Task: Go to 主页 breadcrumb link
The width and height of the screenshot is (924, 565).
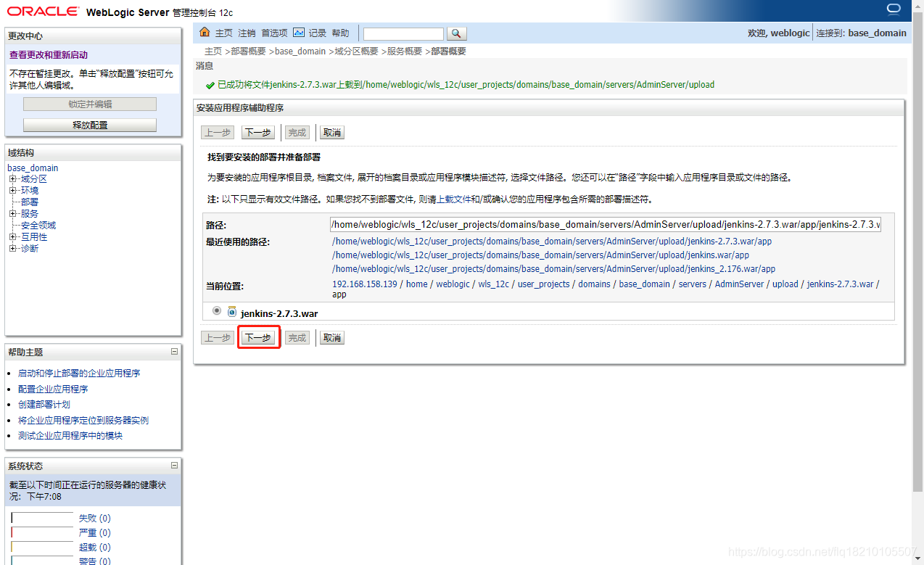Action: tap(213, 51)
